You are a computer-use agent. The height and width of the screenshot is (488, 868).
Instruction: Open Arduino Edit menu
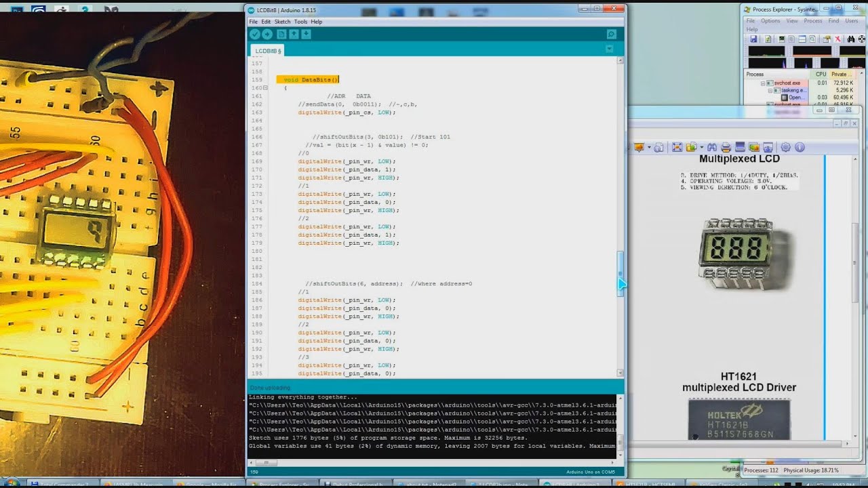pyautogui.click(x=266, y=22)
